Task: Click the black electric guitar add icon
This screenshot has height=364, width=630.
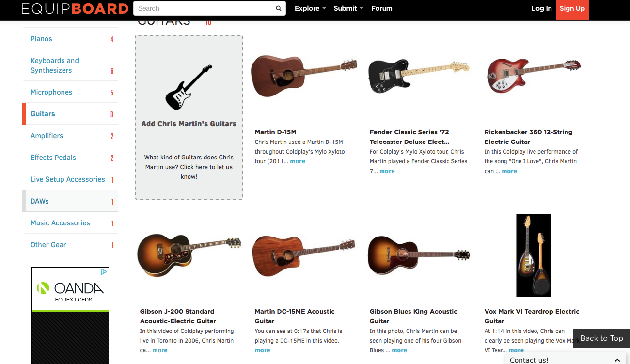Action: [189, 87]
